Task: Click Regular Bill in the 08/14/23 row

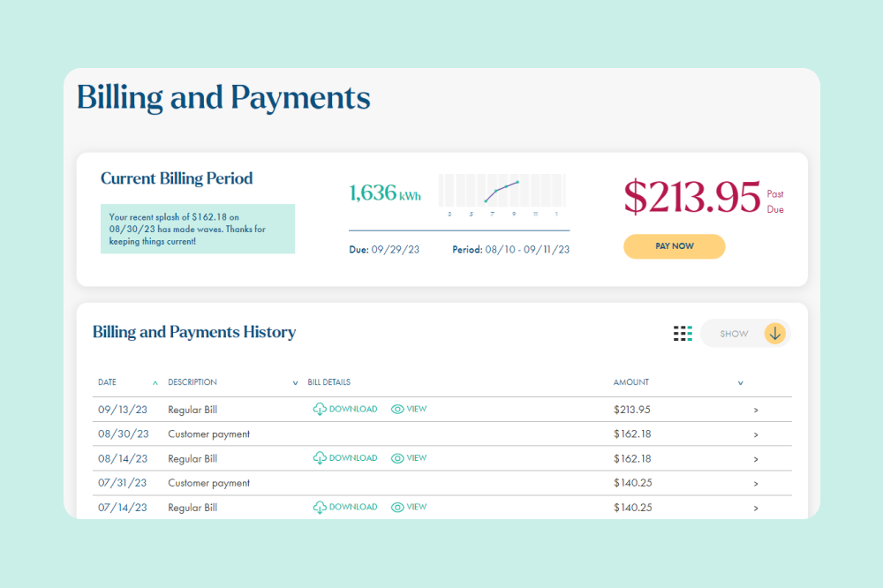Action: (192, 458)
